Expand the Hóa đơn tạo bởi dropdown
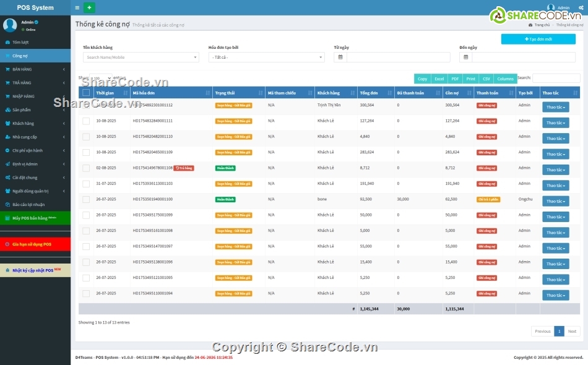The image size is (588, 365). (266, 57)
